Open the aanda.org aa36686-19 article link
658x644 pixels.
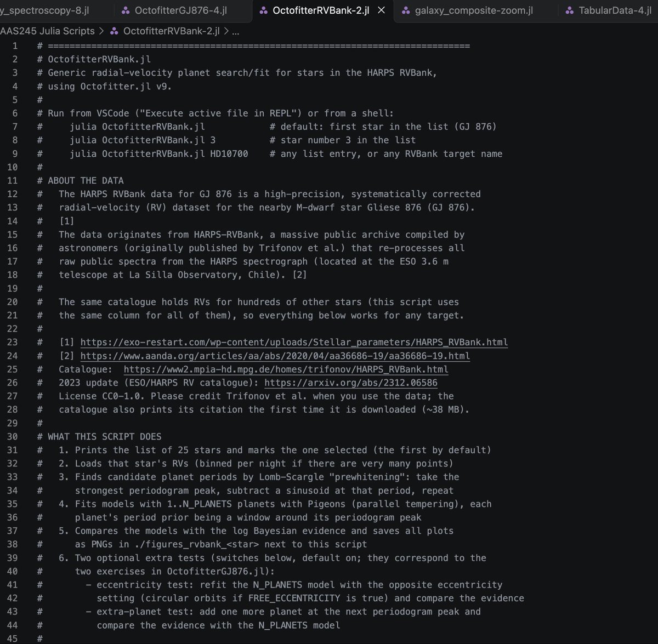pyautogui.click(x=275, y=356)
